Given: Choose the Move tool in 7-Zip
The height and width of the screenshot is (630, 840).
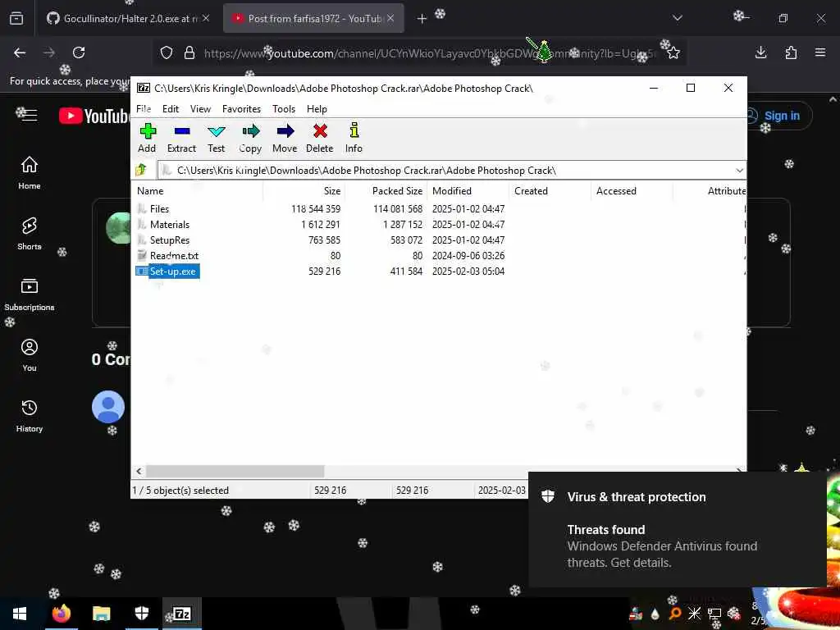Looking at the screenshot, I should click(x=285, y=138).
